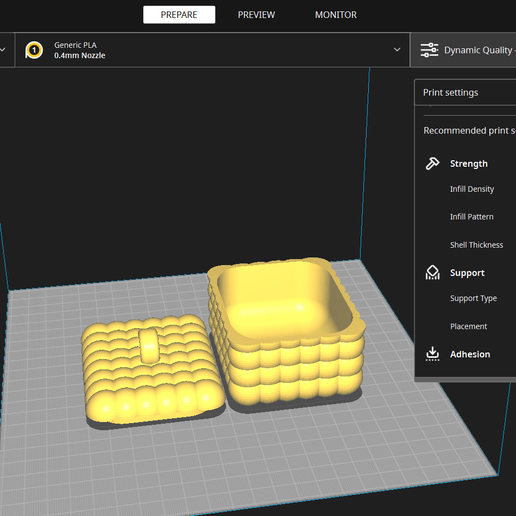Select the Infill Density setting label
Image resolution: width=516 pixels, height=516 pixels.
(472, 189)
